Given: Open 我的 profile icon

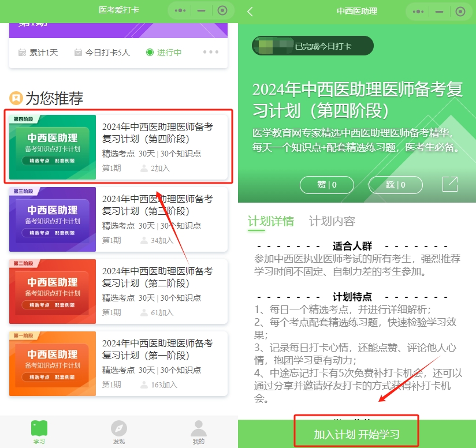Looking at the screenshot, I should coord(198,429).
